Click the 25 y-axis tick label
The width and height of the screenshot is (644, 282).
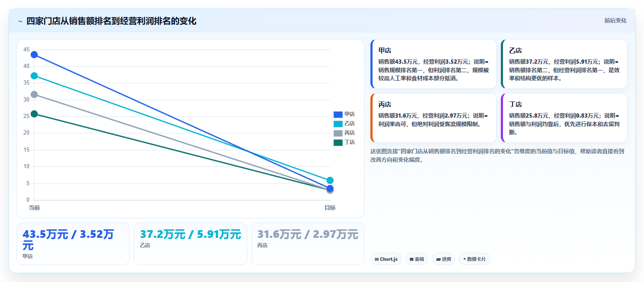26,116
